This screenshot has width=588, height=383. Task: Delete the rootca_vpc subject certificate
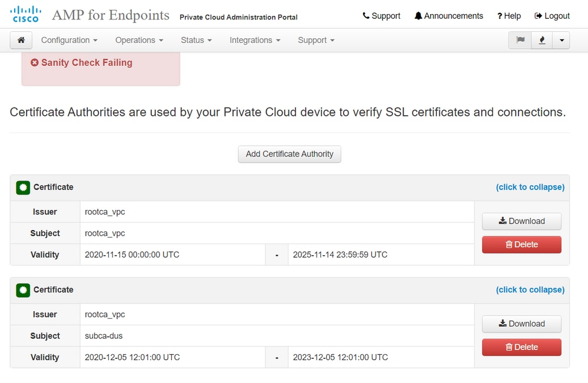pos(521,244)
